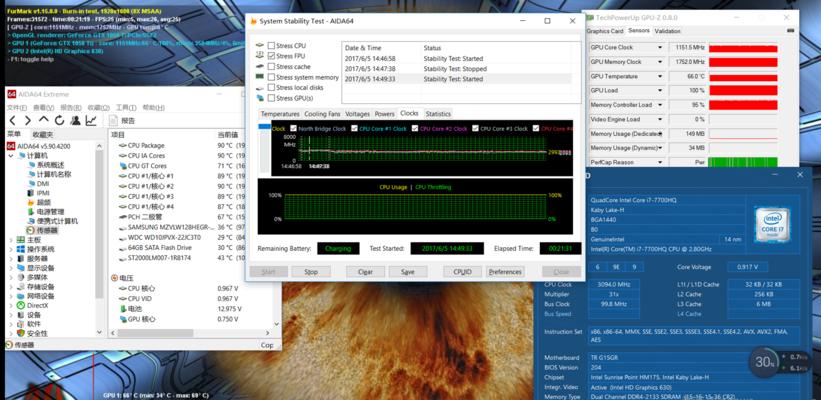821x400 pixels.
Task: Open the 工具 menu in AIDA64 Extreme
Action: tap(126, 107)
